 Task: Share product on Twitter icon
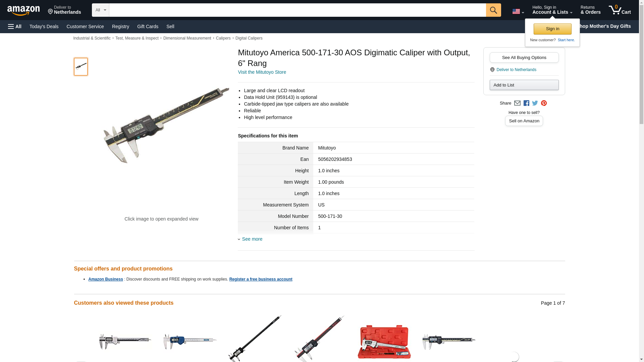pos(535,103)
